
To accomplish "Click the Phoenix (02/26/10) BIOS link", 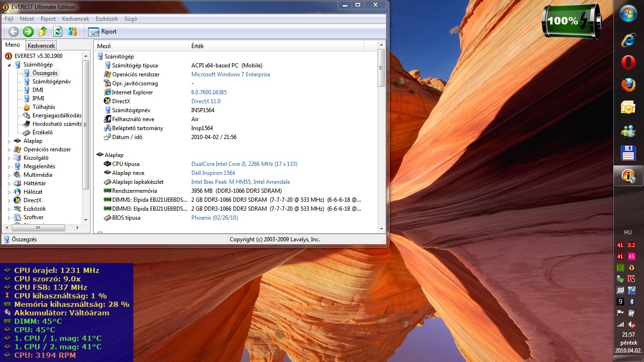I will (x=215, y=218).
